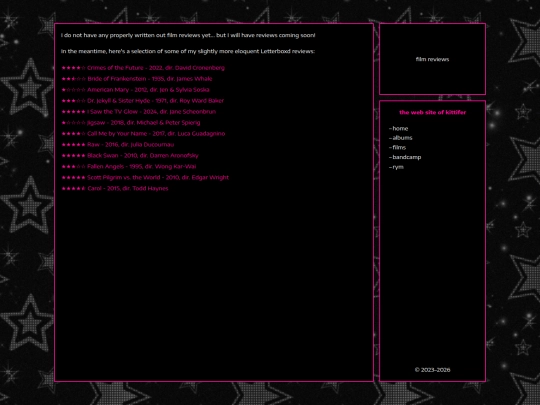
Task: Click the © 2023–2026 footer text
Action: 433,370
